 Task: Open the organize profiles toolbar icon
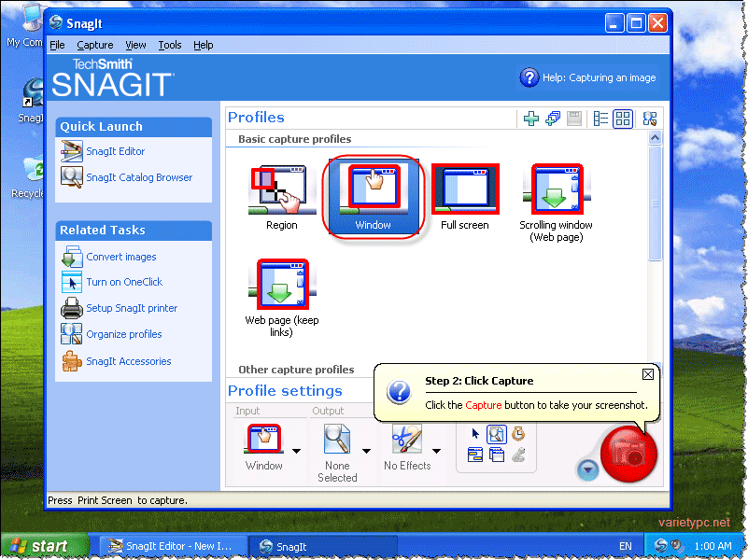coord(649,119)
